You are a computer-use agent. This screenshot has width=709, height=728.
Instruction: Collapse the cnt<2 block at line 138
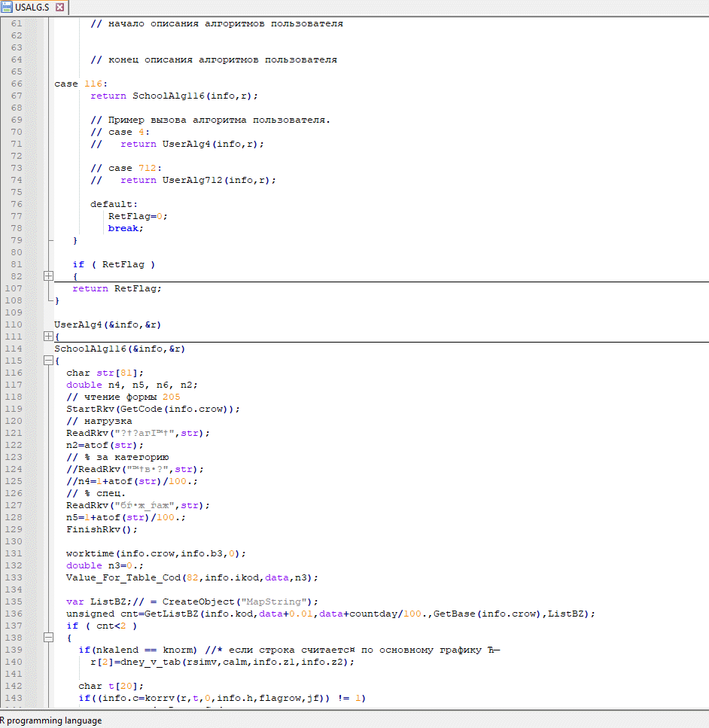48,638
